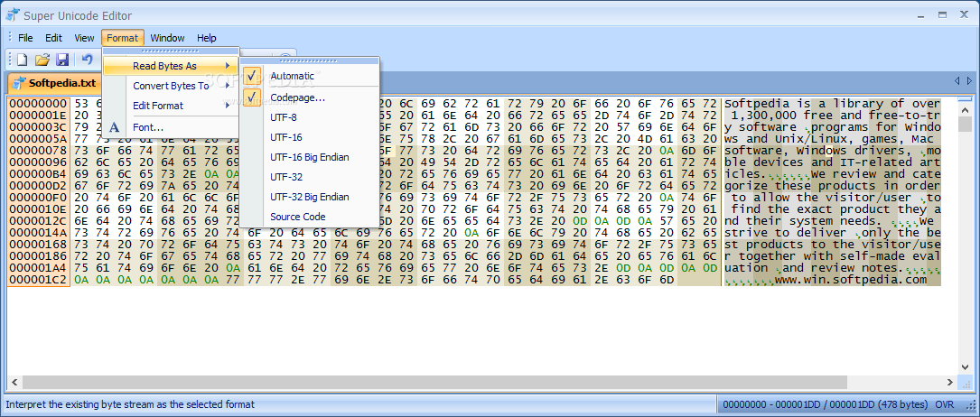Click the tab scroll left arrow
This screenshot has height=417, width=980.
tap(957, 81)
